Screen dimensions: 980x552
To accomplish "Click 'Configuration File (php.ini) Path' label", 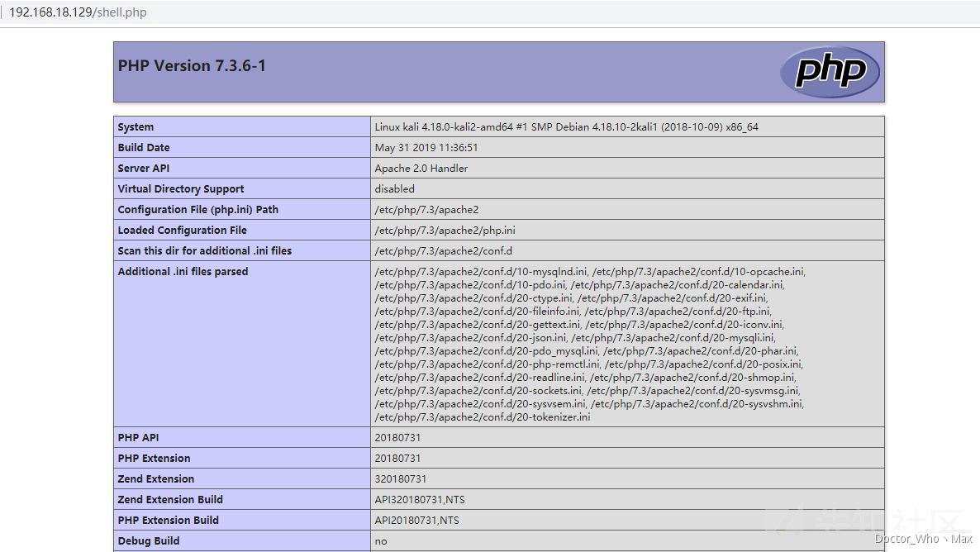I will pyautogui.click(x=198, y=209).
